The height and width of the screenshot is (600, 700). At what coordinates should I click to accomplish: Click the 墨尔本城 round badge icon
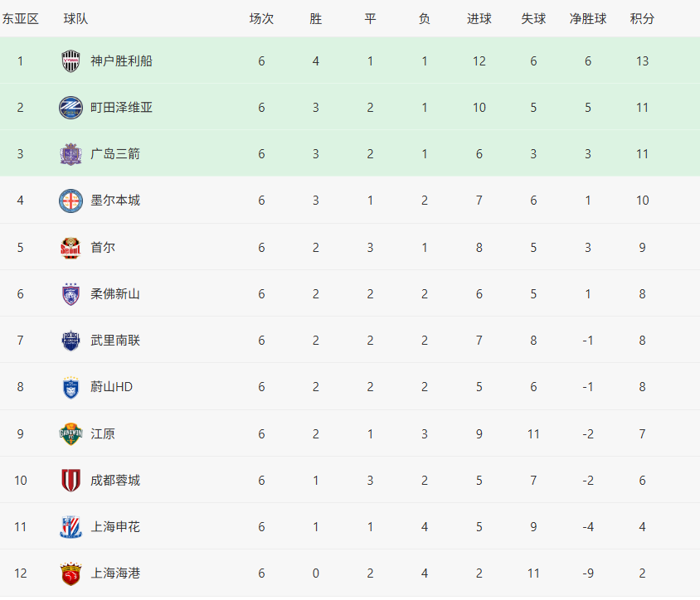[x=70, y=201]
